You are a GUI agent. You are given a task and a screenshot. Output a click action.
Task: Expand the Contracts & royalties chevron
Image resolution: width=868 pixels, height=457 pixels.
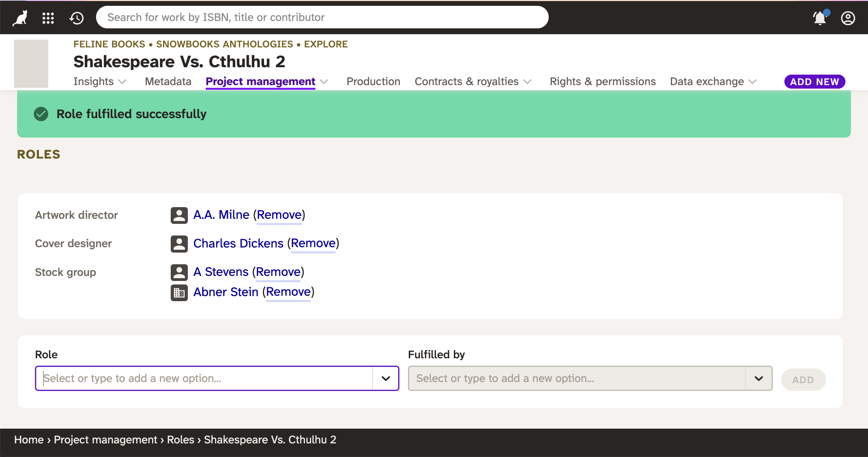527,82
